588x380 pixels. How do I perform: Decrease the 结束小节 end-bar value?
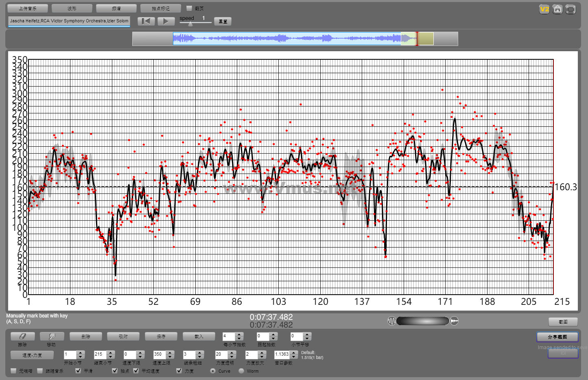pos(110,357)
